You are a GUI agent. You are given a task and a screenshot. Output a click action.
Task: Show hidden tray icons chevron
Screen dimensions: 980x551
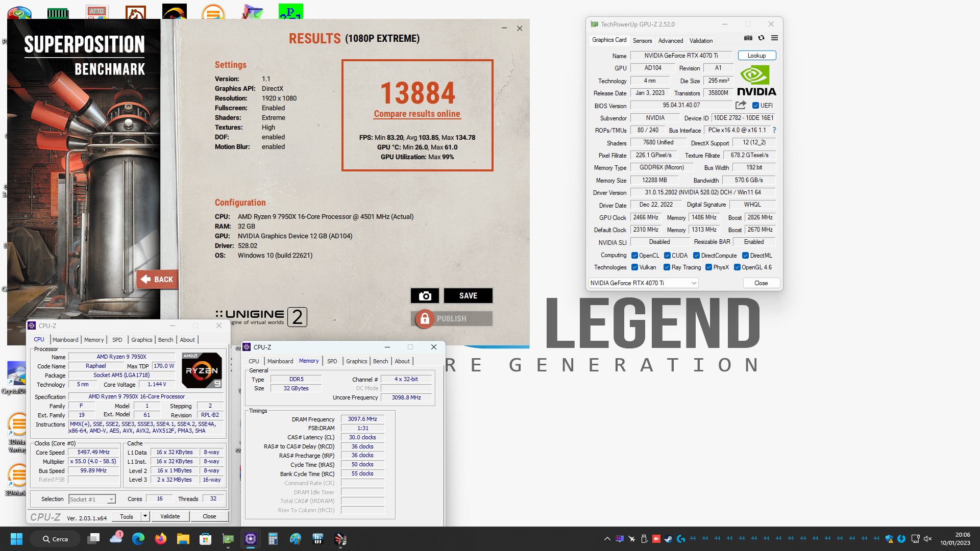coord(607,539)
